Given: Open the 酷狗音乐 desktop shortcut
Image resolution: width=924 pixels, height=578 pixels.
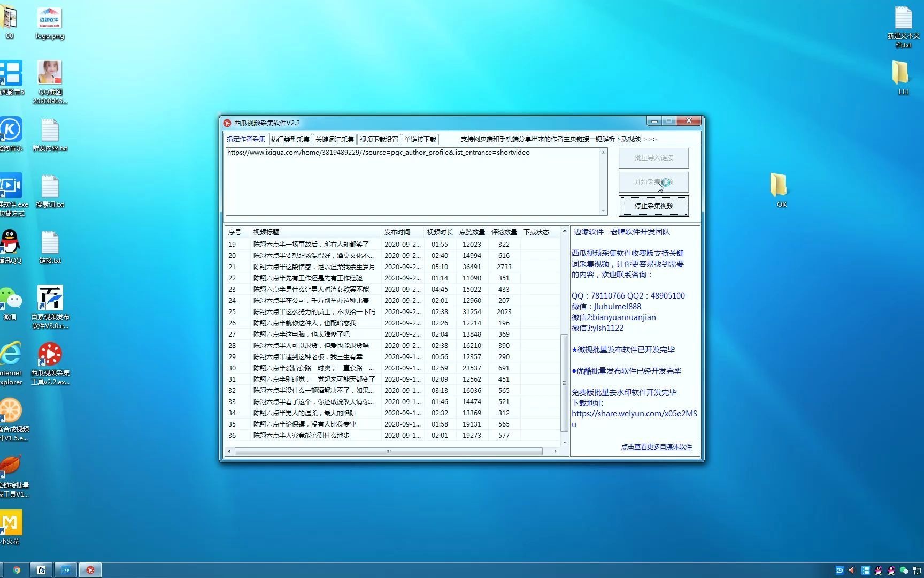Looking at the screenshot, I should click(11, 134).
